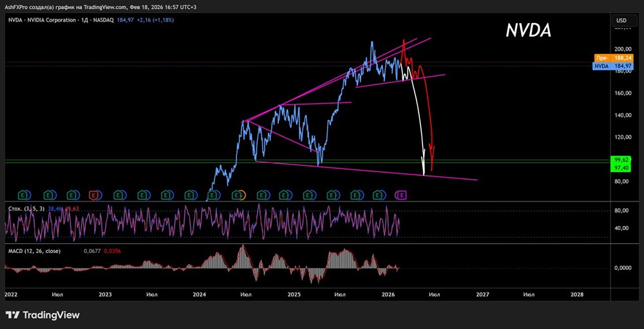644x329 pixels.
Task: Click the 120,00 price axis label
Action: click(x=624, y=137)
